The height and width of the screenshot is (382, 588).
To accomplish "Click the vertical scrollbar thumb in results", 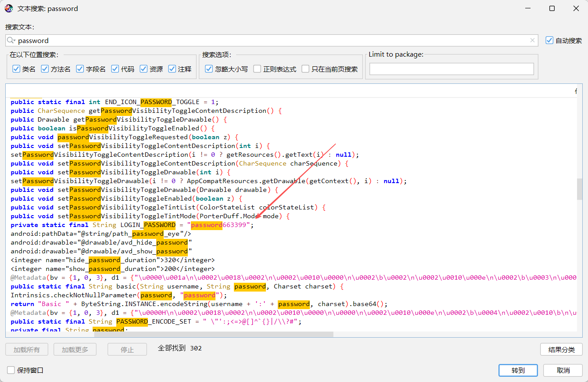I will pos(580,189).
